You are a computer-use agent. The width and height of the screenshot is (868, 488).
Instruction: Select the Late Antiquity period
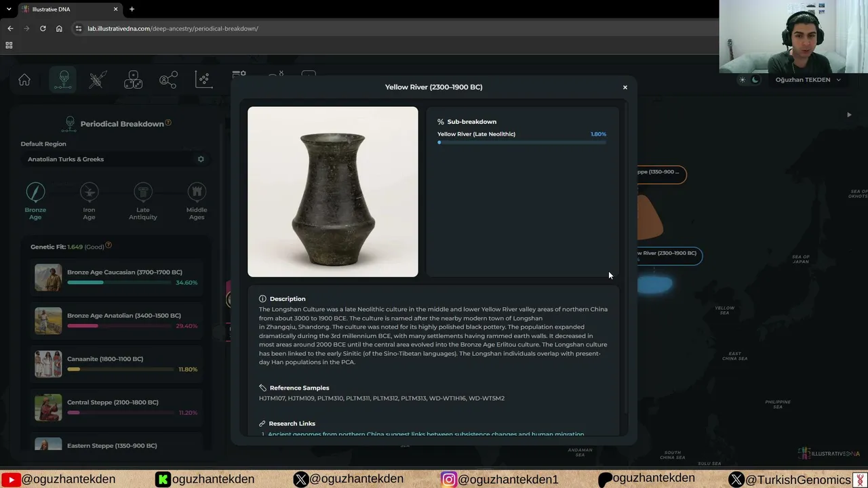tap(143, 201)
